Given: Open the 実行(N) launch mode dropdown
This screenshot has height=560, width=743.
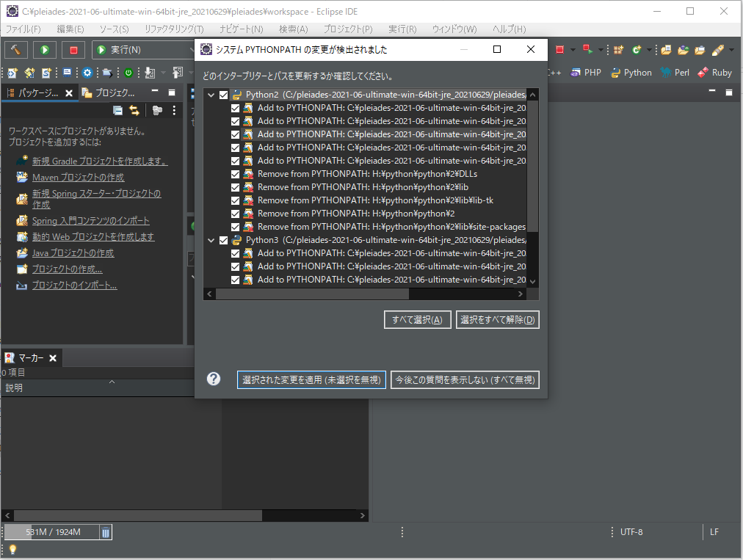Looking at the screenshot, I should click(144, 50).
